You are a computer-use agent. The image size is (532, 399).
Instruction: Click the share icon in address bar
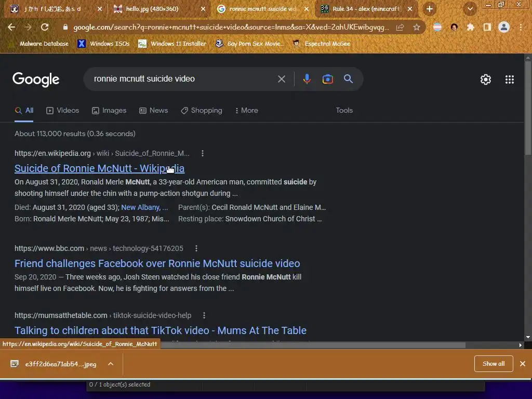(x=400, y=27)
